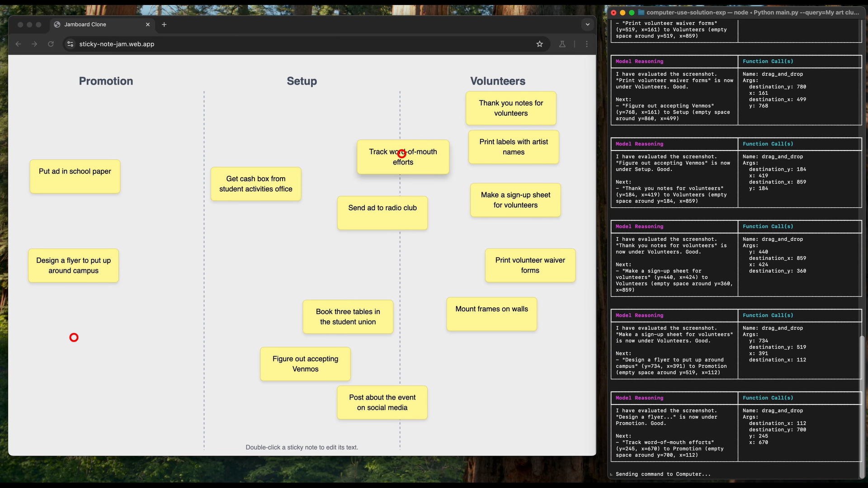Open the site information icon in address bar
The width and height of the screenshot is (868, 488).
(x=70, y=44)
